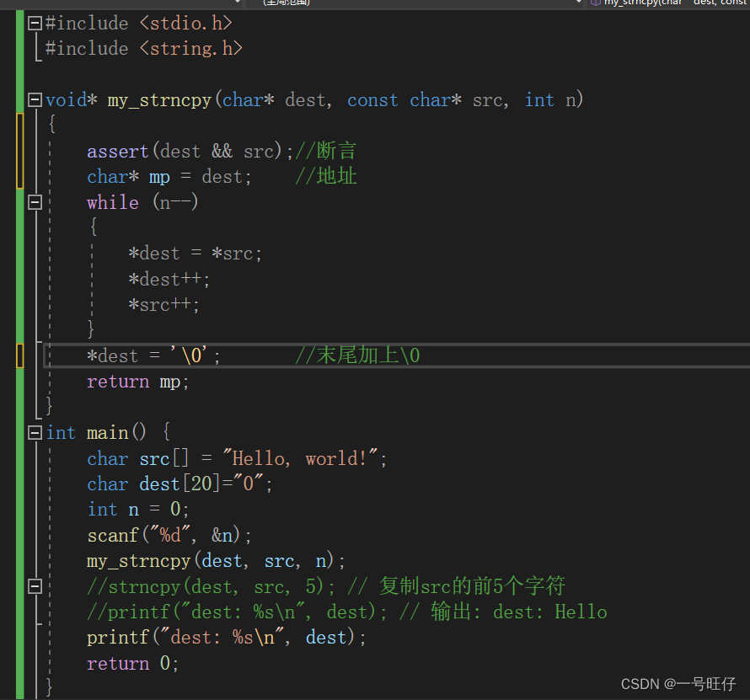Click the chevron arrow left of (全局范围)

pyautogui.click(x=236, y=3)
